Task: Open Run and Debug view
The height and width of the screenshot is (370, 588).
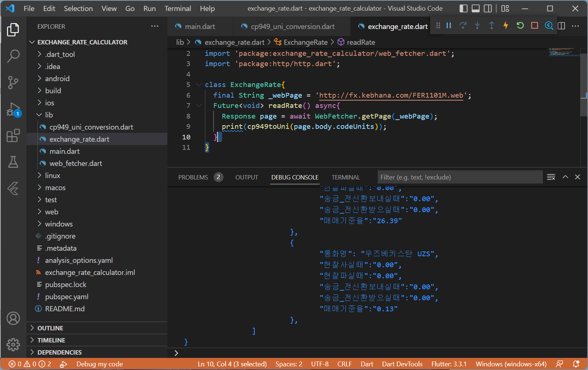Action: pos(13,109)
